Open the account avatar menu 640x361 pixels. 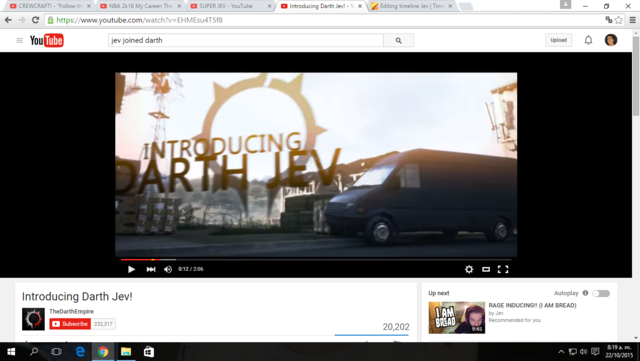[611, 40]
